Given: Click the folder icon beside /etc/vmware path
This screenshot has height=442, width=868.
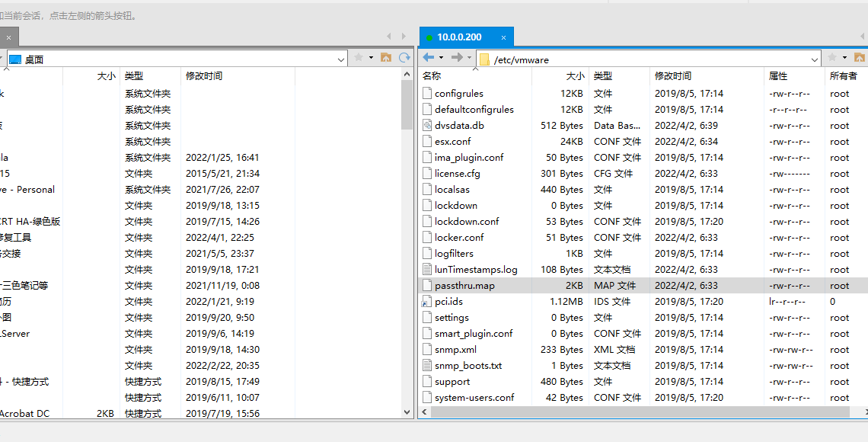Looking at the screenshot, I should (485, 57).
